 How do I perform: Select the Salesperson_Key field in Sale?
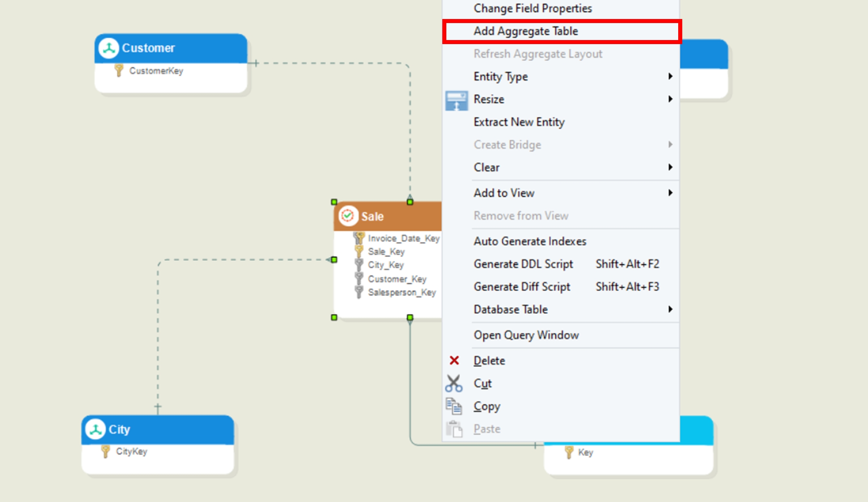click(401, 292)
